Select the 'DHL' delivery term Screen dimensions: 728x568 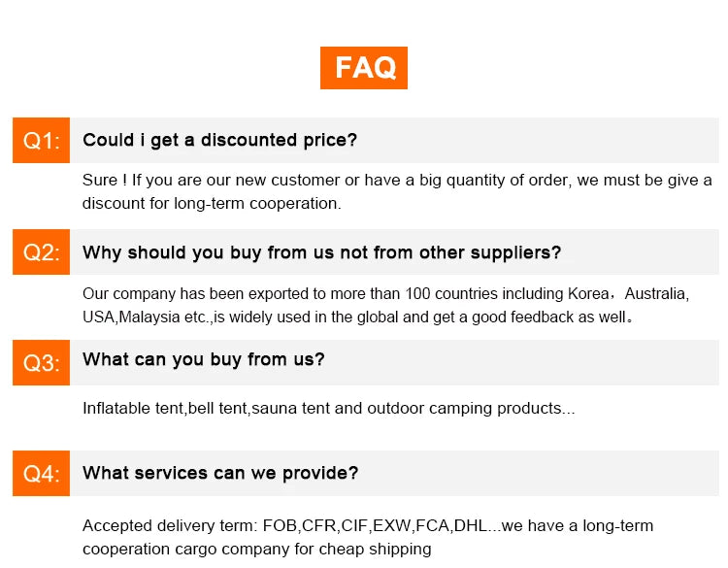pos(470,526)
